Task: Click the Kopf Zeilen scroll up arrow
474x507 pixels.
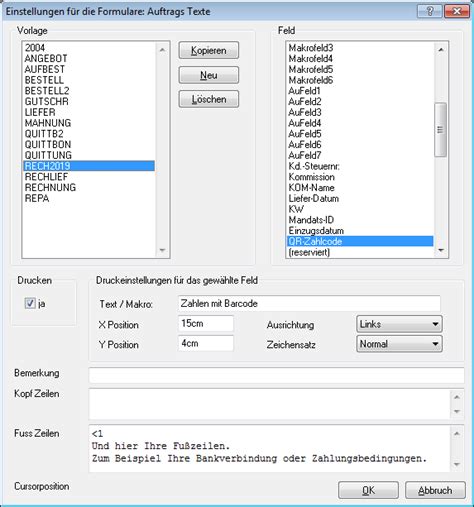Action: pyautogui.click(x=457, y=397)
